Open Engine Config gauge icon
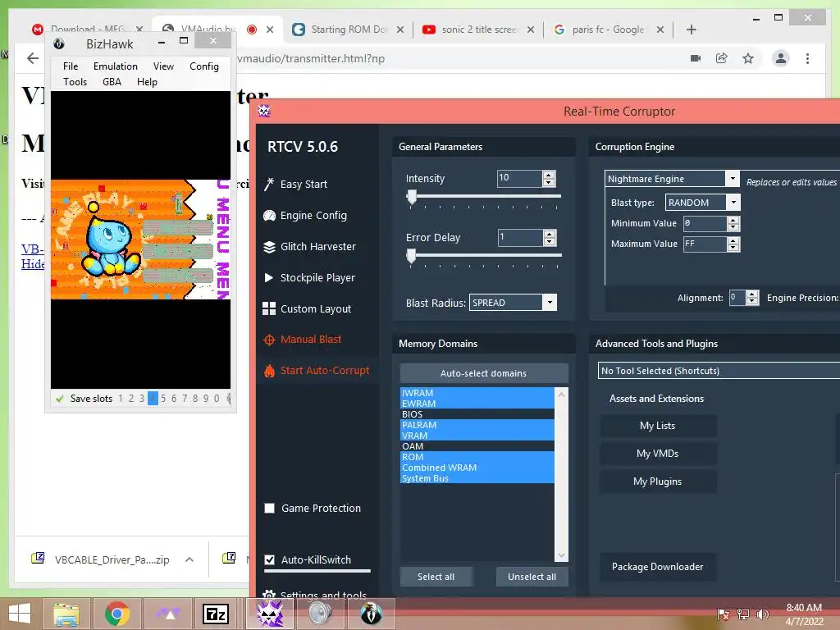 point(269,216)
